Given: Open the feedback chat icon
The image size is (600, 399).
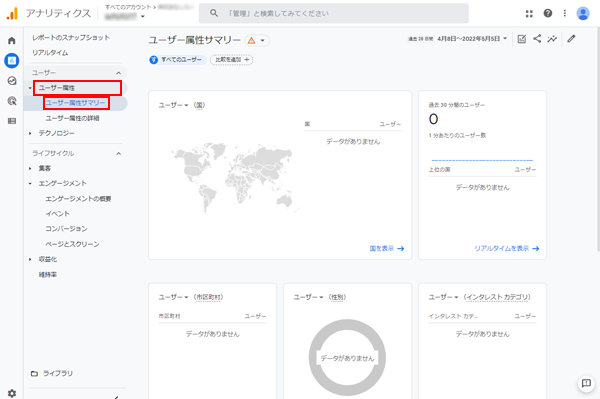Looking at the screenshot, I should coord(586,383).
